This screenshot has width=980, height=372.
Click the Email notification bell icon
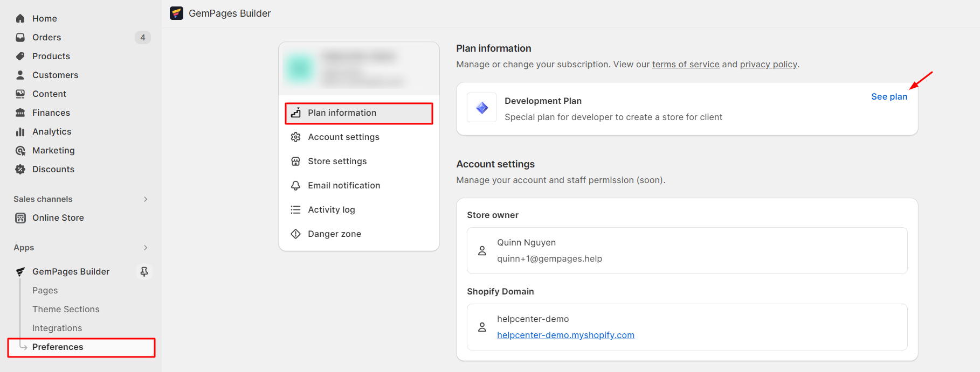[295, 185]
